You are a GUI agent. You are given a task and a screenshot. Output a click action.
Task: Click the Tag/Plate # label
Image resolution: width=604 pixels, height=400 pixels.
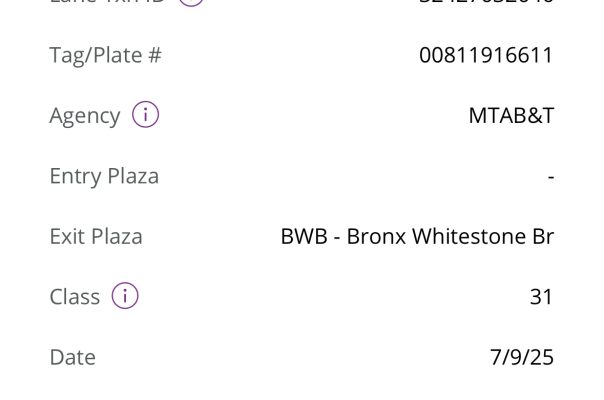[x=105, y=55]
